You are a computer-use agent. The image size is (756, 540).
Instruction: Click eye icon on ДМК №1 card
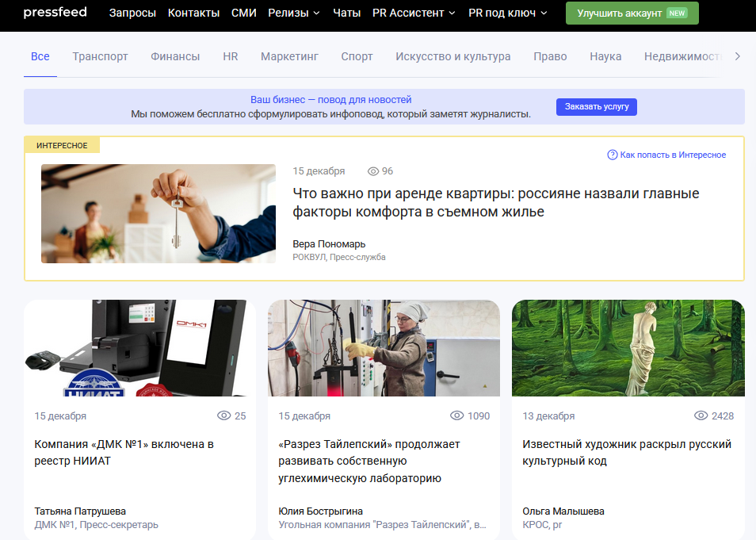coord(223,416)
